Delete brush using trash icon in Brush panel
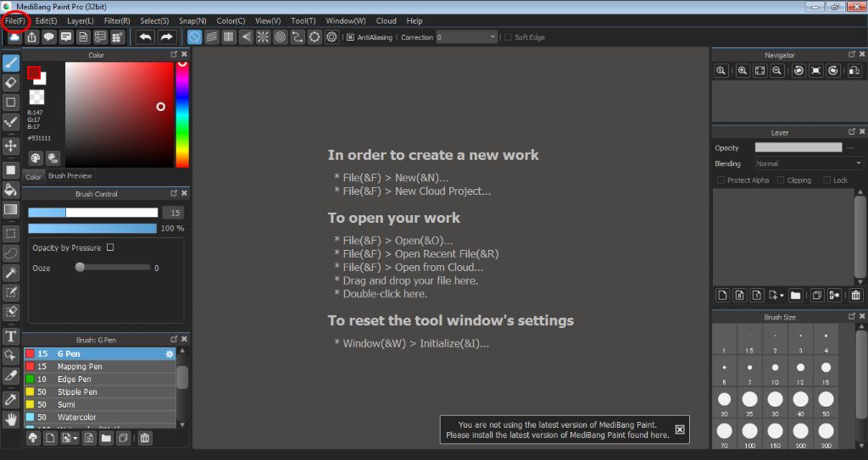This screenshot has width=868, height=460. (x=144, y=438)
